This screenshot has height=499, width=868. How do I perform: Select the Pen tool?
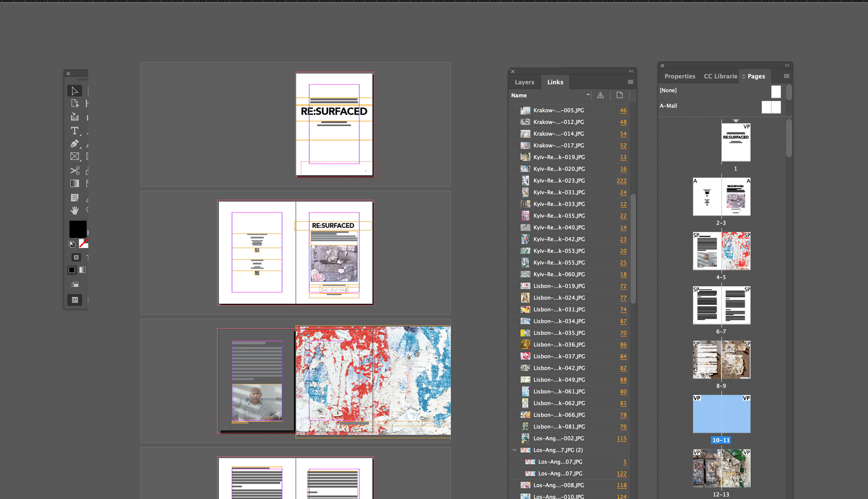coord(75,144)
